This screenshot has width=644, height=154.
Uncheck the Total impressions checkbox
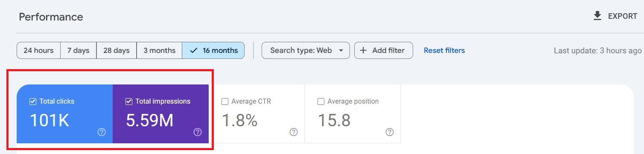click(x=128, y=102)
